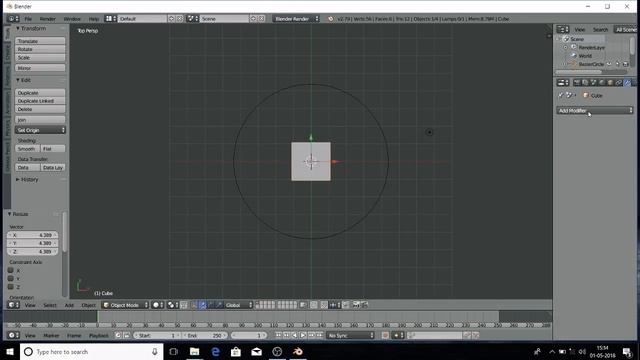Viewport: 640px width, 360px height.
Task: Open the File menu
Action: 28,19
